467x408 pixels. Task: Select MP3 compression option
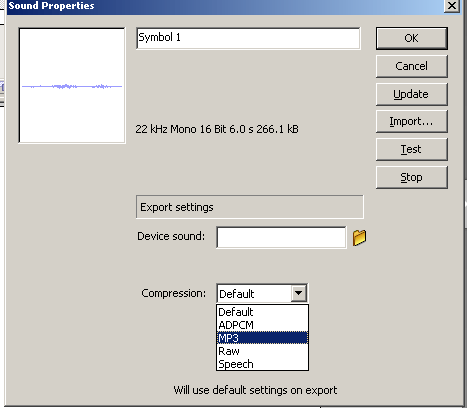tap(262, 338)
